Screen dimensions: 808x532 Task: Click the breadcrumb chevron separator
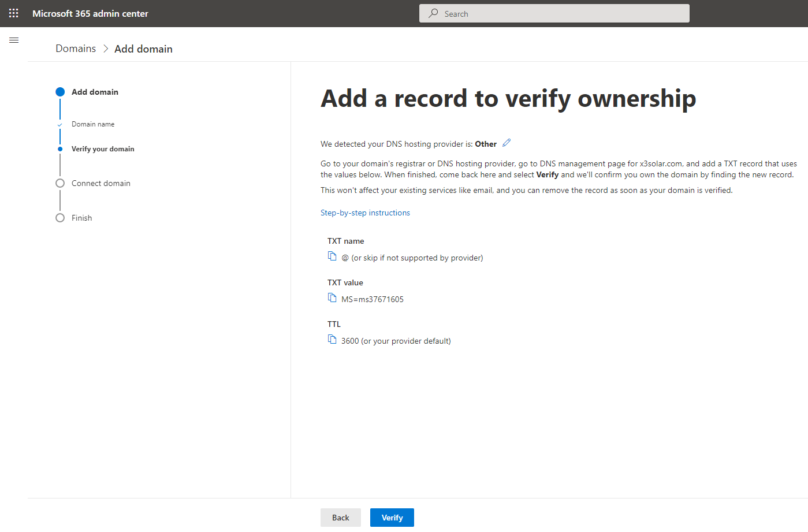(x=106, y=49)
